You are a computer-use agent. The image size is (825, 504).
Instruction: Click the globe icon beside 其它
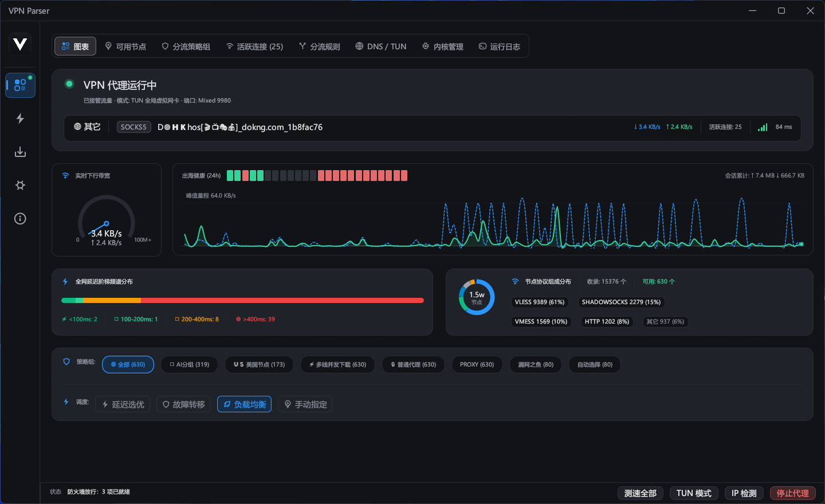tap(77, 127)
